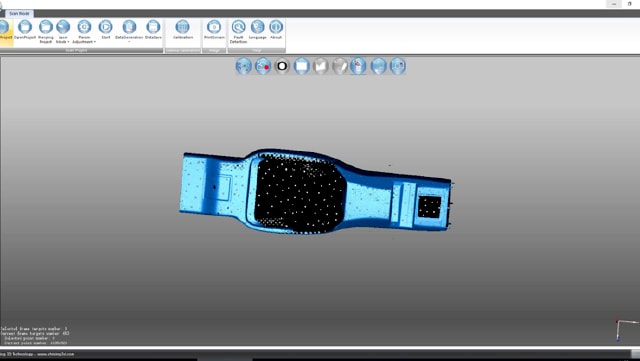Click the last round viewport toolbar icon
The height and width of the screenshot is (361, 640).
coord(398,66)
